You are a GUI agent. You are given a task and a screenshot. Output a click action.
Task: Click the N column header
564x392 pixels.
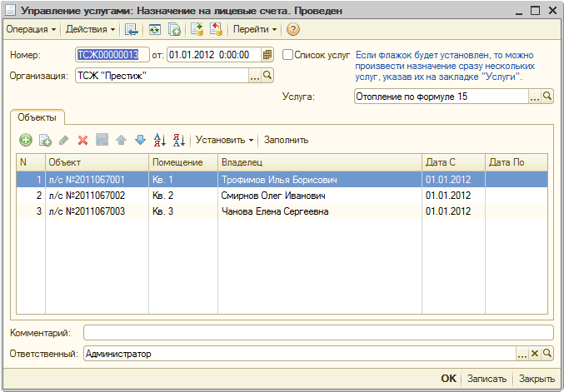tap(31, 162)
